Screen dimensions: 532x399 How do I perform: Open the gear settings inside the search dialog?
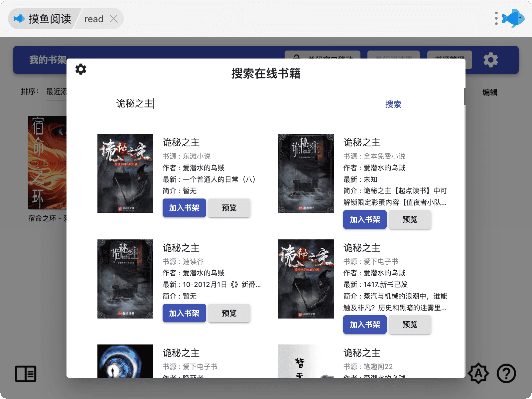coord(80,69)
